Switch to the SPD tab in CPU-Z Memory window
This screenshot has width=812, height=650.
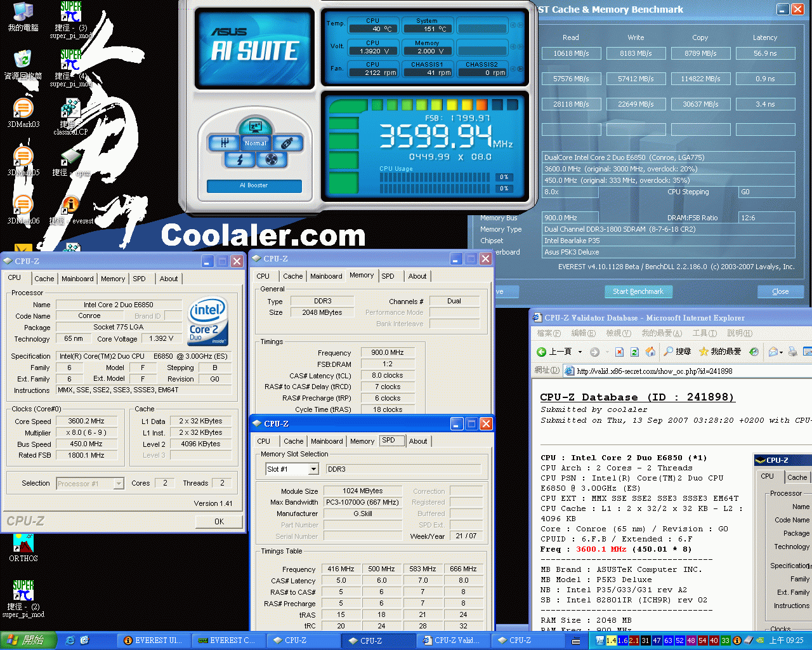[388, 276]
